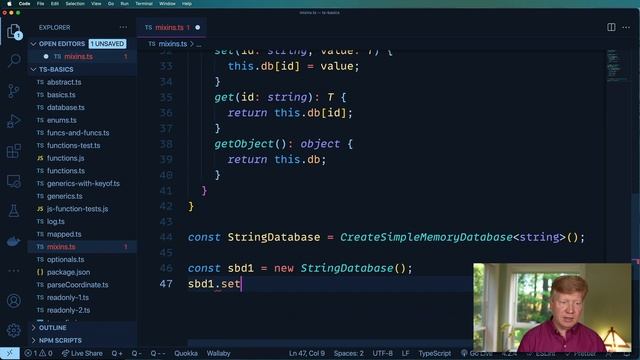The height and width of the screenshot is (360, 640).
Task: Open editor More Actions ellipsis
Action: click(x=626, y=27)
